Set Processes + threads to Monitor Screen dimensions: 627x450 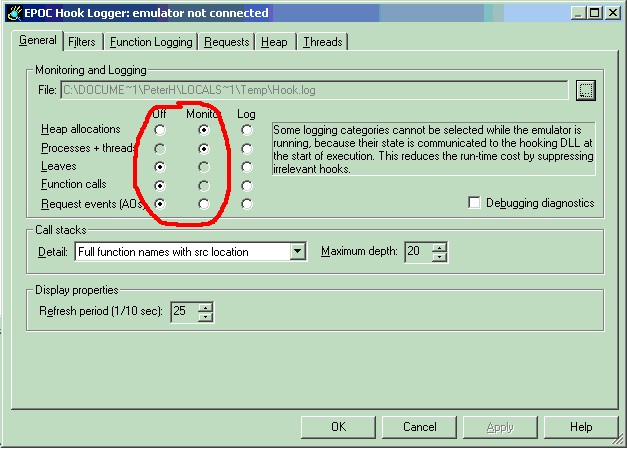pos(204,149)
